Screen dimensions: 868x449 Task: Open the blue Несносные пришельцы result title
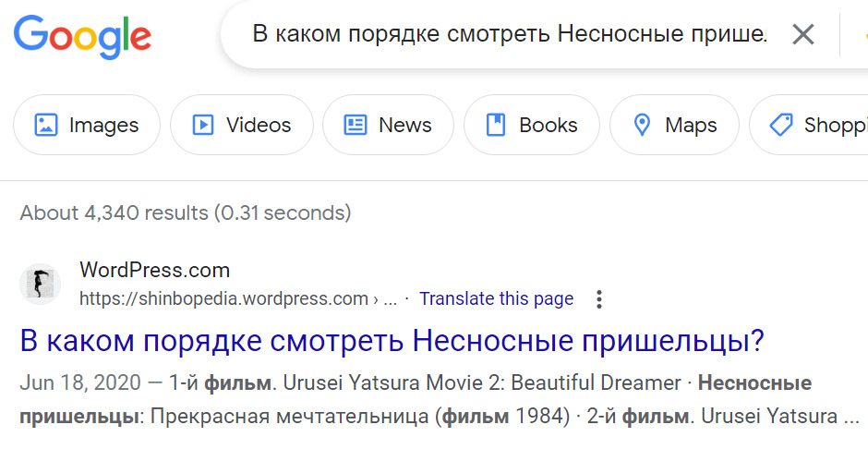392,341
